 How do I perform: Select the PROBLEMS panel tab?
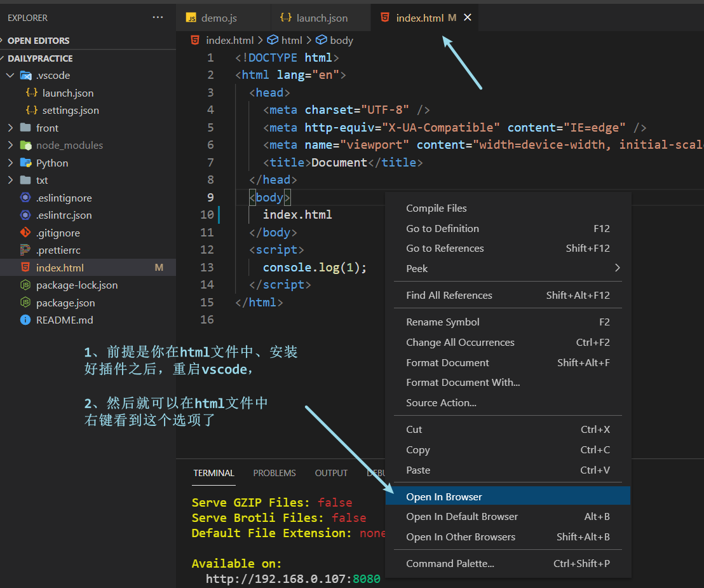(274, 473)
